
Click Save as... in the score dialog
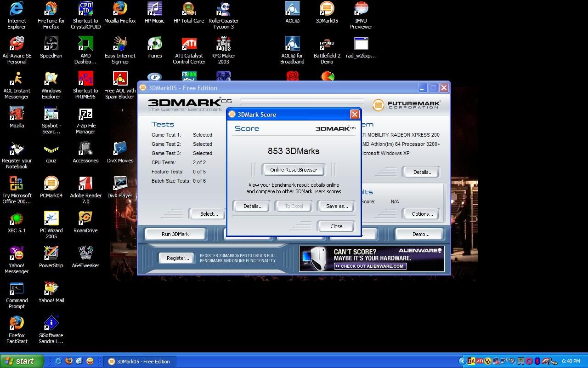[337, 206]
